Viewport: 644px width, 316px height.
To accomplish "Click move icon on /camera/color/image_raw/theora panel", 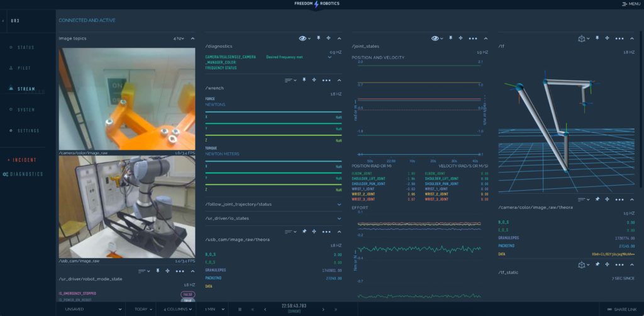I will coord(608,199).
